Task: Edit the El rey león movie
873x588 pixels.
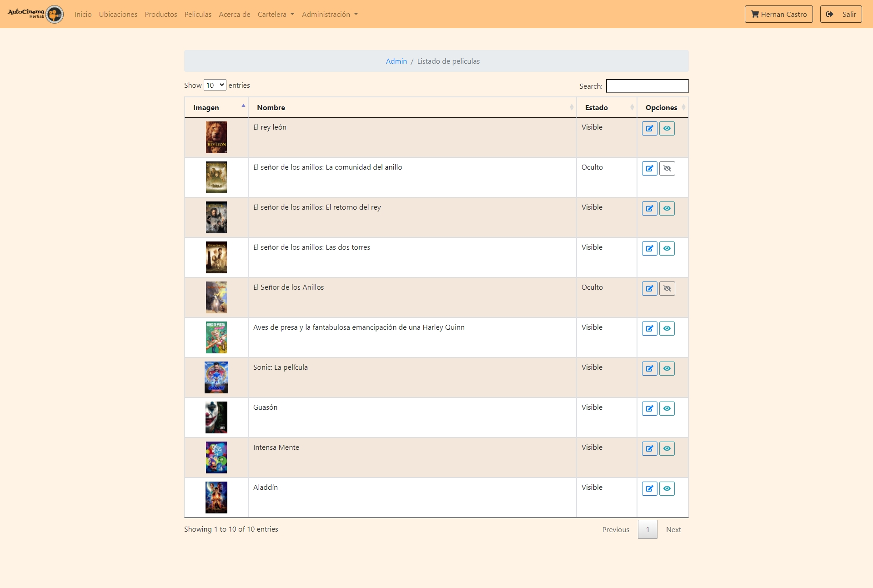Action: 649,128
